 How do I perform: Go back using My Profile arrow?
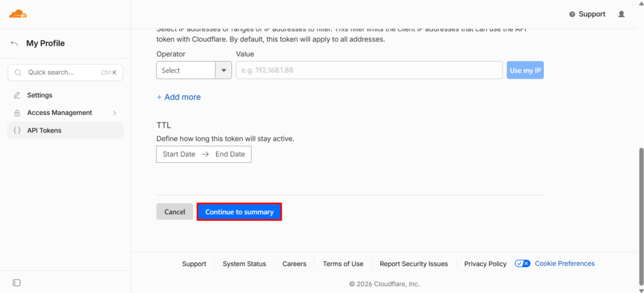(x=14, y=43)
